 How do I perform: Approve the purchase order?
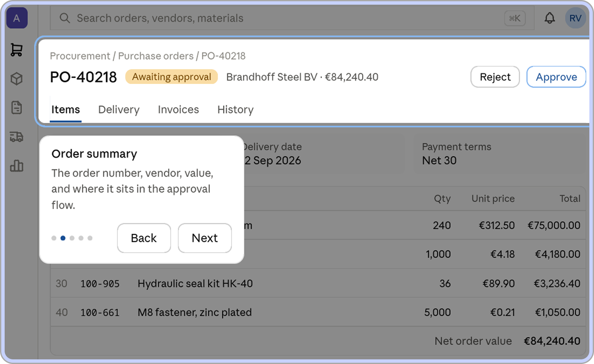point(556,77)
